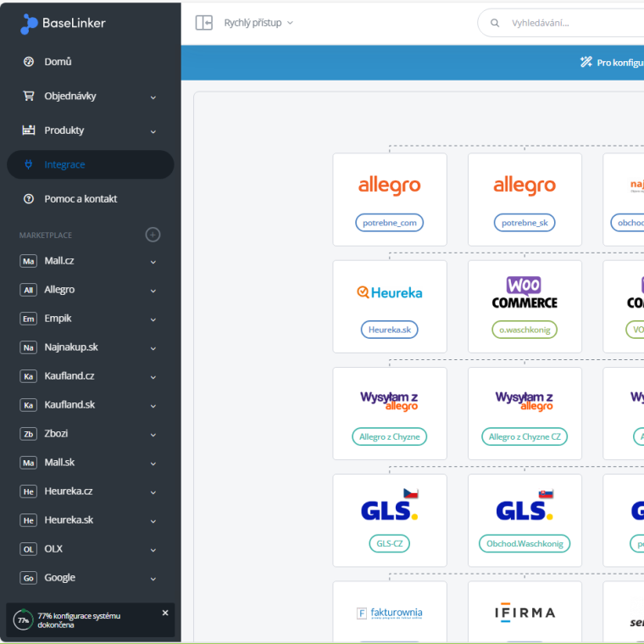Click the Ma badge for Mall.sk
644x644 pixels.
click(x=28, y=463)
